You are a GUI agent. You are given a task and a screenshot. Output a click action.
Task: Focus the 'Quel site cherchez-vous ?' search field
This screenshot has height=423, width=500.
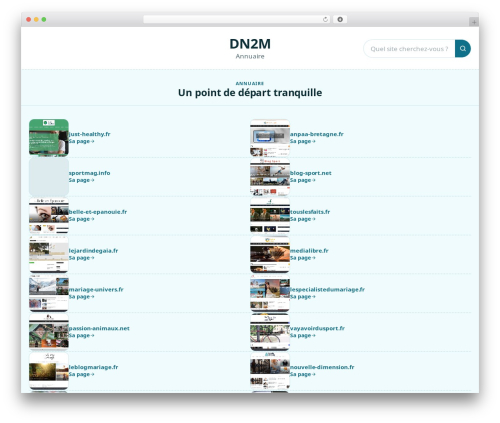coord(409,49)
